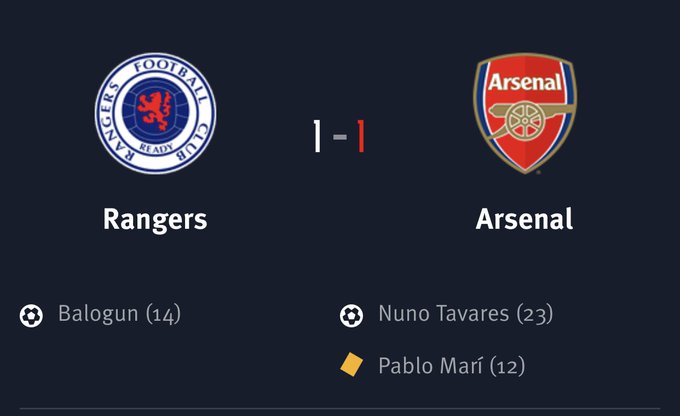This screenshot has height=416, width=680.
Task: Click the minute (23) after Nuno Tavares
Action: tap(535, 314)
